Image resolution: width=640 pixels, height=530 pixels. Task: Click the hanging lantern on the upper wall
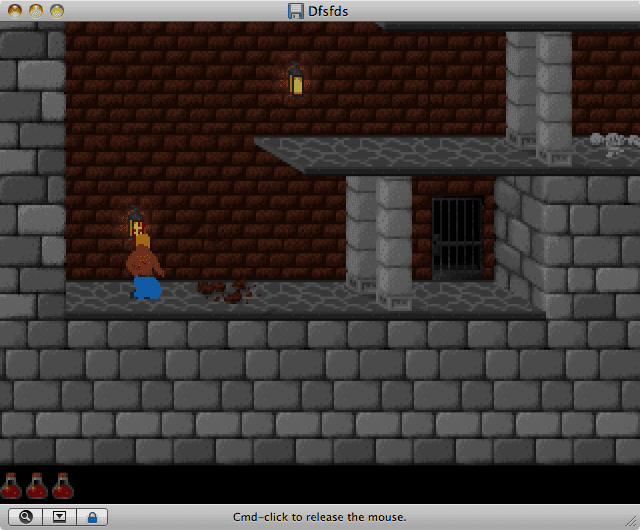[x=296, y=79]
